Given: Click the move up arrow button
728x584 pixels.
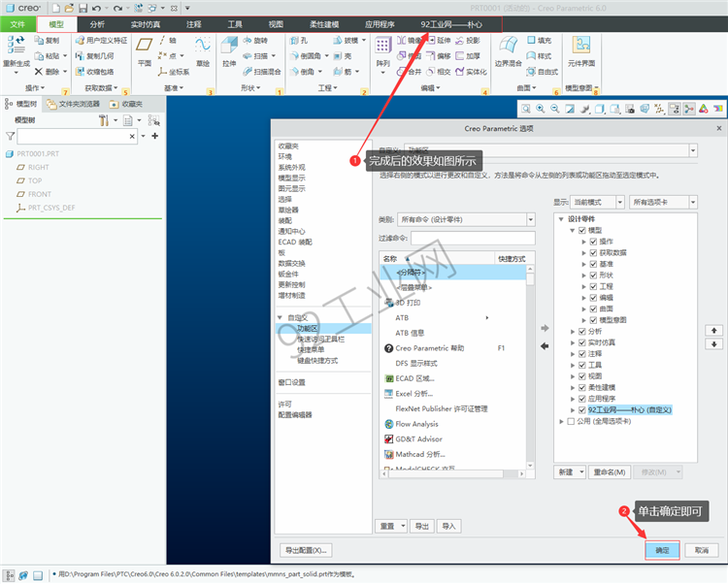Looking at the screenshot, I should (x=713, y=330).
